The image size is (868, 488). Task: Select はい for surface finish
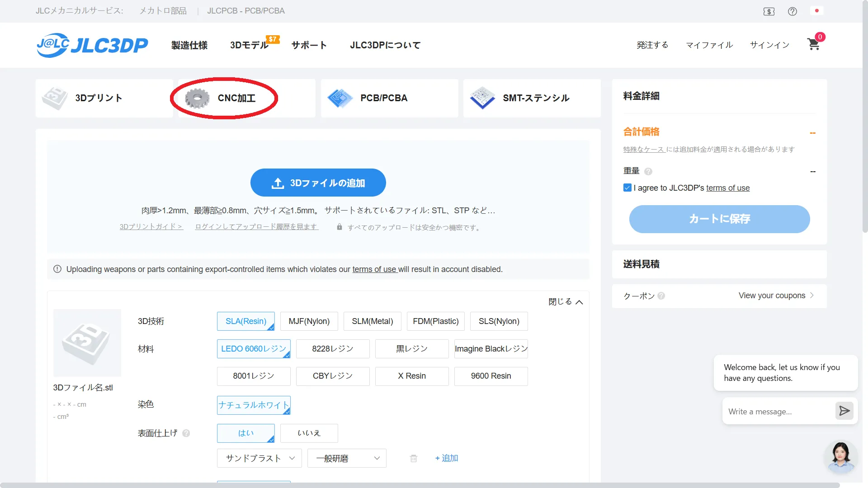246,433
